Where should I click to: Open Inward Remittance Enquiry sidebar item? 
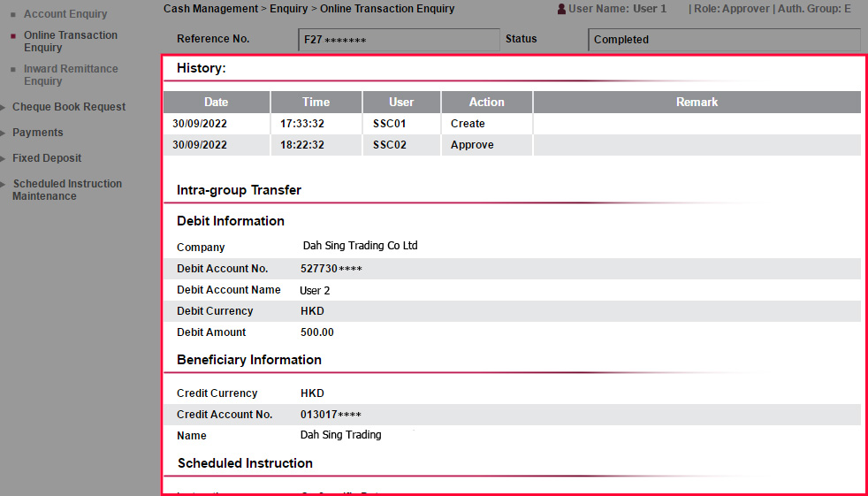(71, 75)
